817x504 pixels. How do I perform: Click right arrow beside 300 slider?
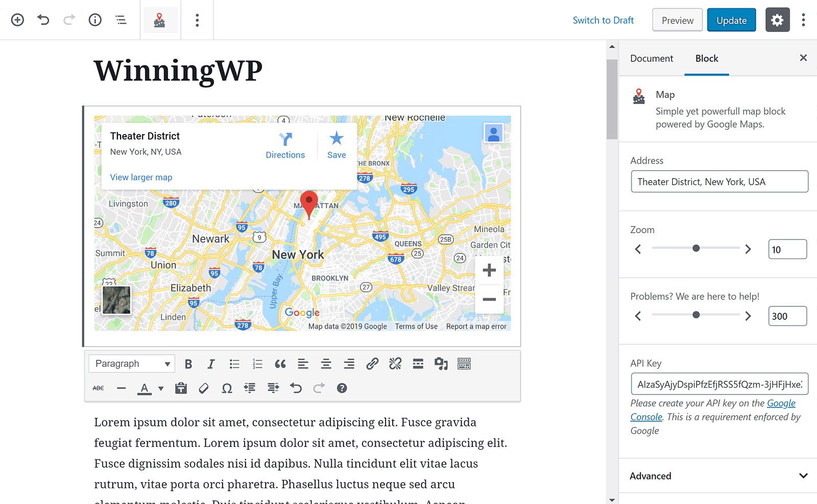[x=748, y=316]
